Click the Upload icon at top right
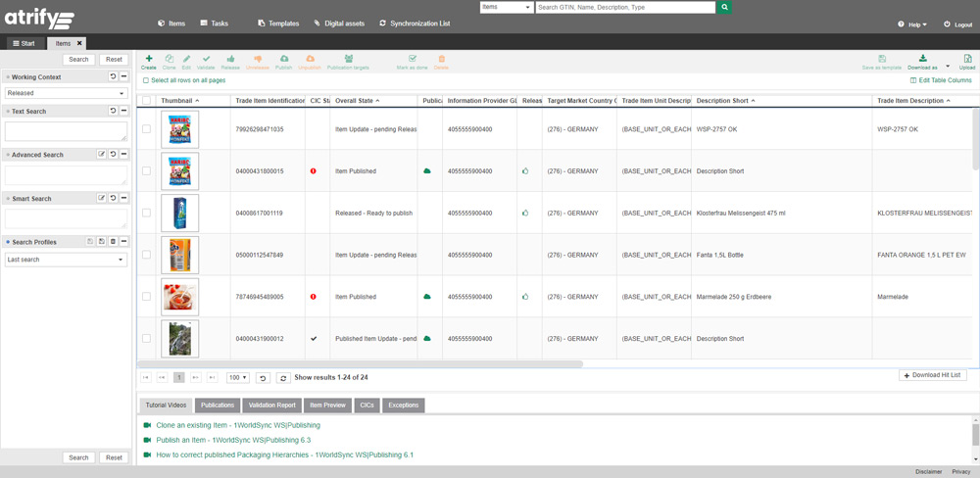The image size is (980, 478). (966, 62)
